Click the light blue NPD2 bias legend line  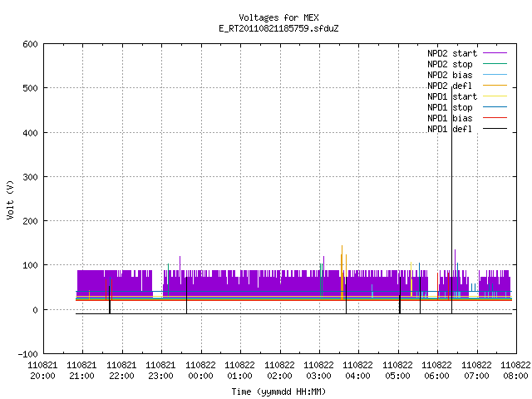pyautogui.click(x=495, y=75)
